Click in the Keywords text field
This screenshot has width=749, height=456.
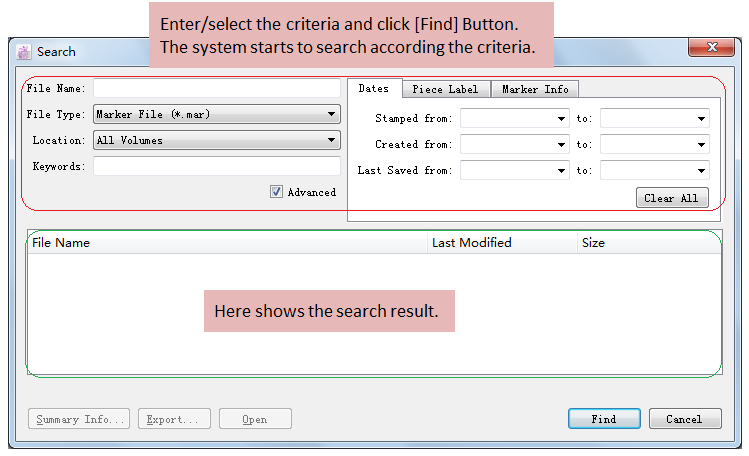tap(216, 166)
